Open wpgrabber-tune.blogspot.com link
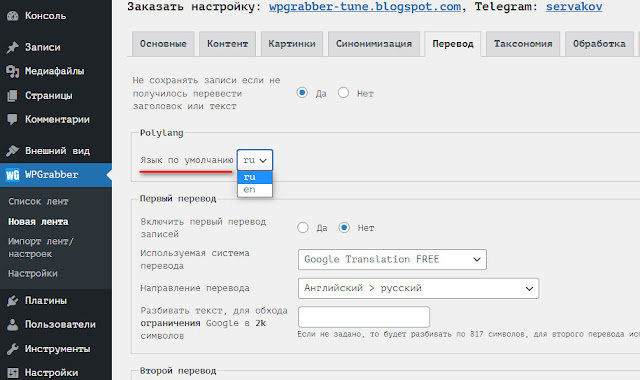Viewport: 640px width, 380px height. coord(365,7)
